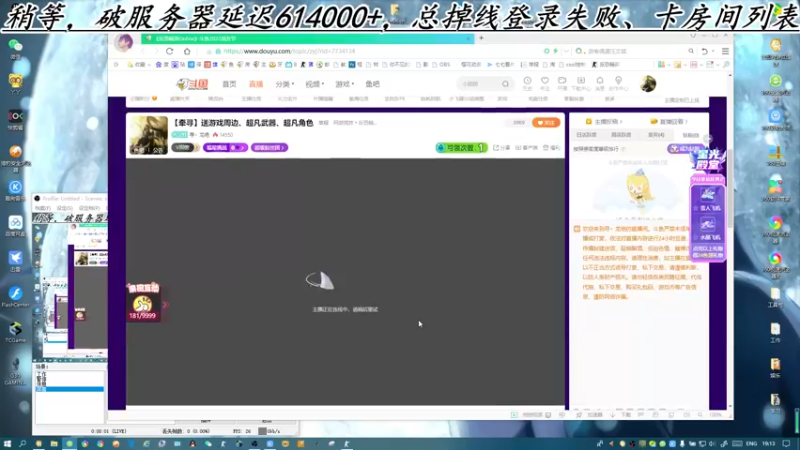Click the OBS bookmark in bookmarks bar
Viewport: 800px width, 450px height.
pos(442,65)
